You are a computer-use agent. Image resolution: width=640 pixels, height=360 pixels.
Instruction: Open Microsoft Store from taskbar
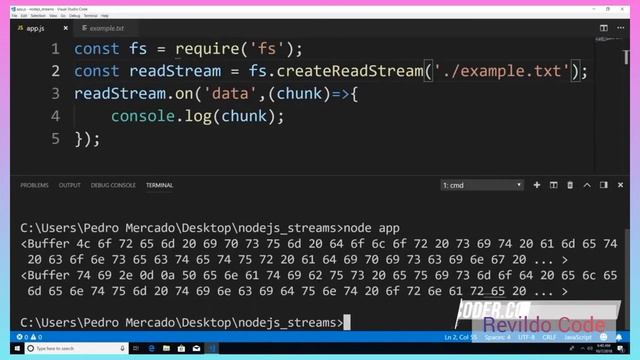point(181,349)
